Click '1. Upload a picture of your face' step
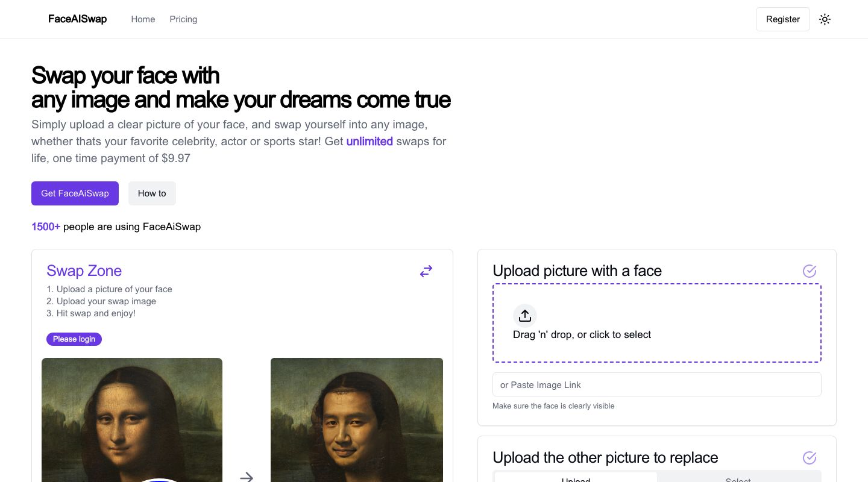The width and height of the screenshot is (868, 482). point(109,289)
